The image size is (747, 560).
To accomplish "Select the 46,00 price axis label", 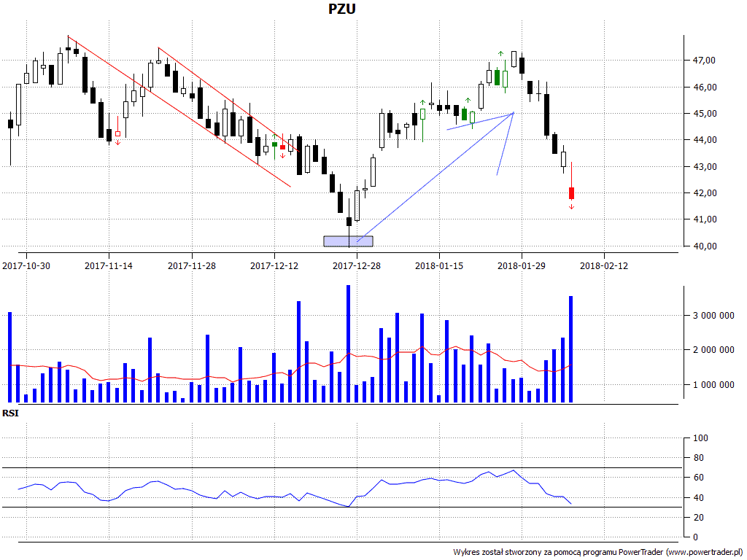I will coord(704,87).
